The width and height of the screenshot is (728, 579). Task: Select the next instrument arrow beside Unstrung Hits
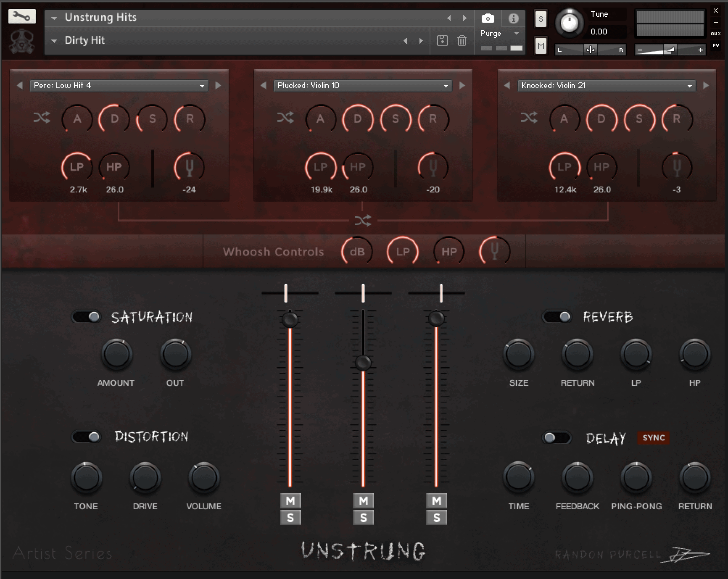pos(464,18)
